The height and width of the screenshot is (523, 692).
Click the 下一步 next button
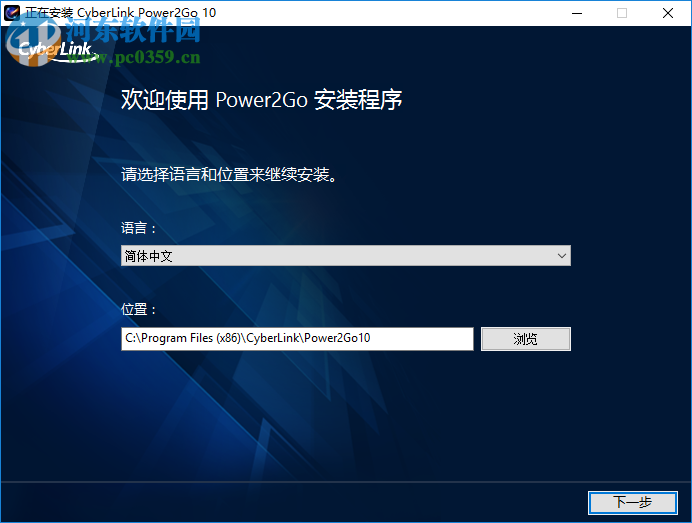point(632,502)
